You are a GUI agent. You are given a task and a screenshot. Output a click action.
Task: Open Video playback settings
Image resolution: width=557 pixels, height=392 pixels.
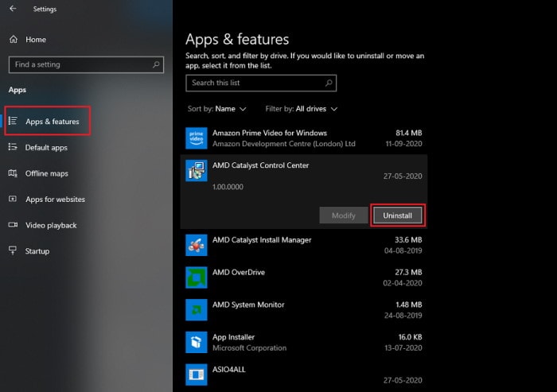pyautogui.click(x=51, y=225)
